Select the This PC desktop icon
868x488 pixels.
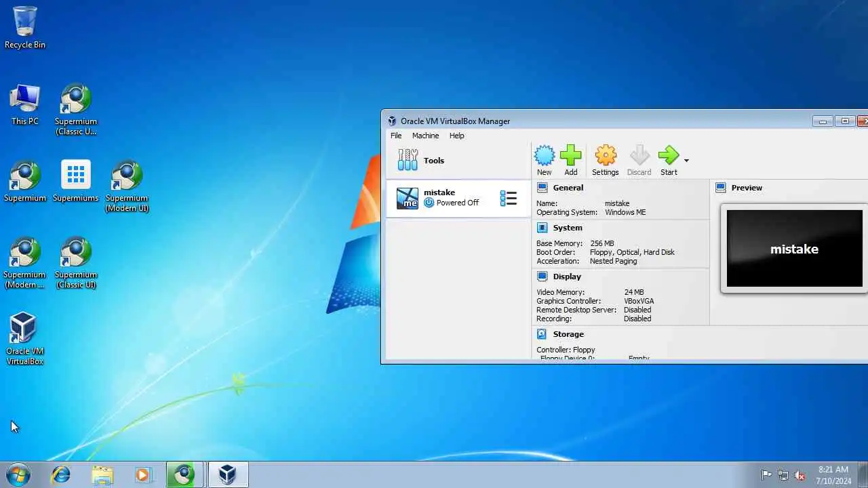point(25,104)
